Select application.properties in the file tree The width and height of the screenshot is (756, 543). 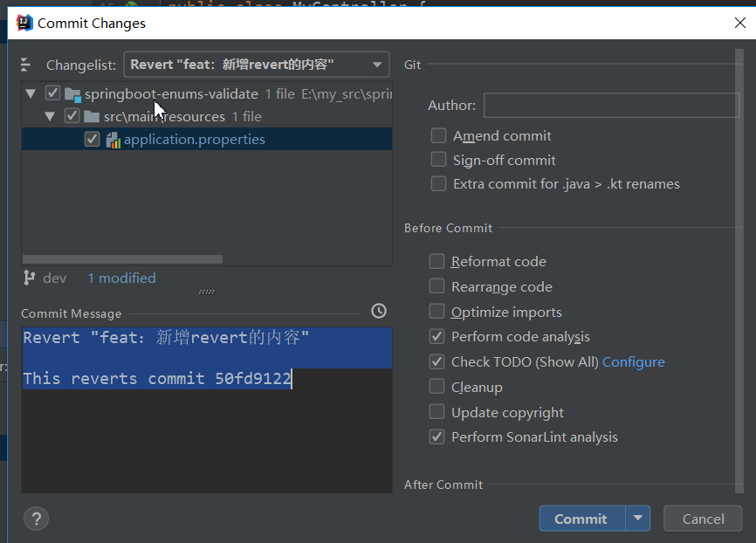click(194, 140)
